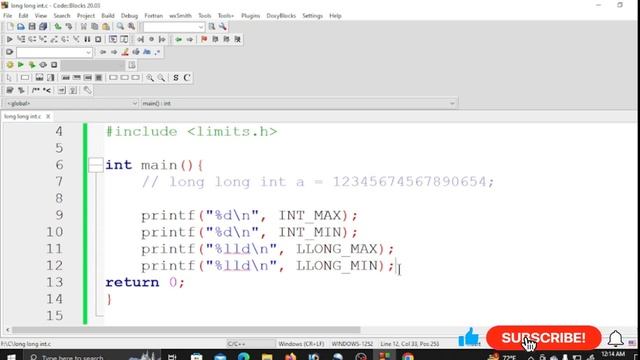
Task: Open the Settings menu
Action: click(x=312, y=16)
